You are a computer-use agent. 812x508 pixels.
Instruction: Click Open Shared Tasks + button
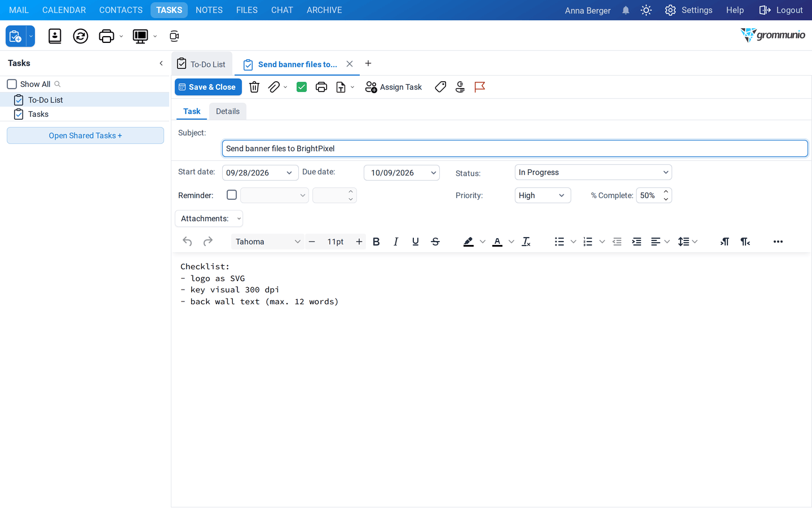85,135
